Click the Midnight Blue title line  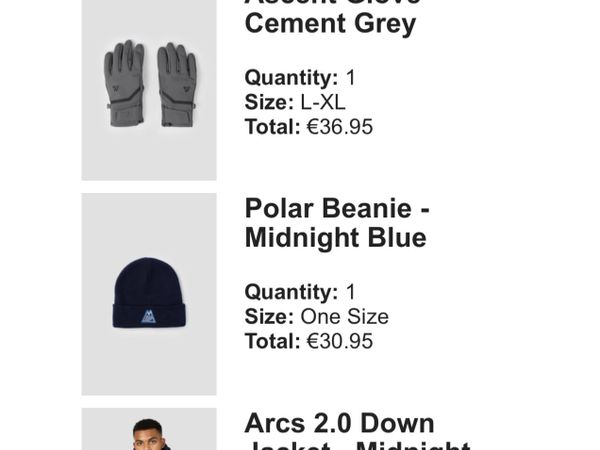[x=335, y=238]
